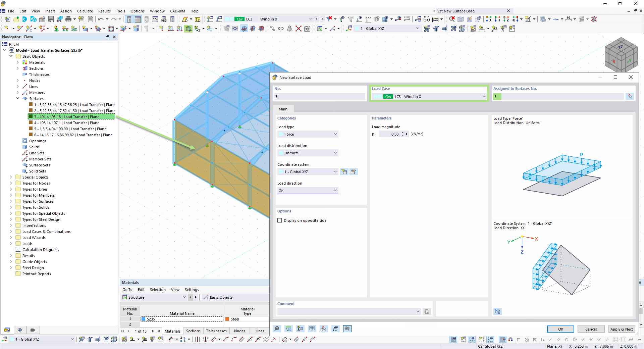644x349 pixels.
Task: Enable Display on opposite side
Action: [x=280, y=220]
